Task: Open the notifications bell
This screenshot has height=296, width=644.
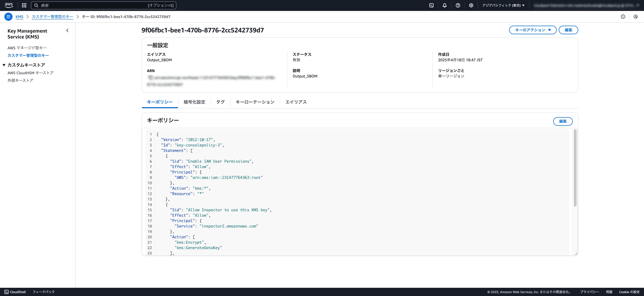Action: click(x=445, y=5)
